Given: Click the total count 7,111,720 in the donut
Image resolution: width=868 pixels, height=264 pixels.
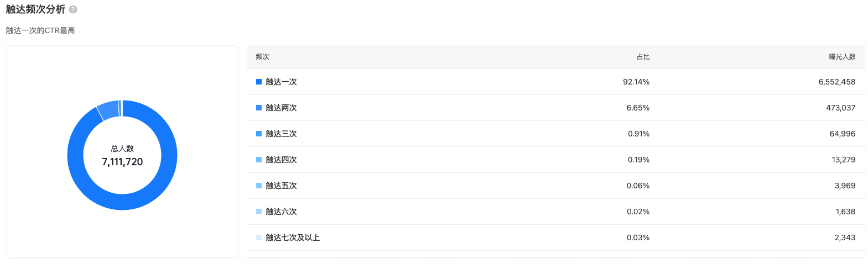Looking at the screenshot, I should pyautogui.click(x=122, y=162).
